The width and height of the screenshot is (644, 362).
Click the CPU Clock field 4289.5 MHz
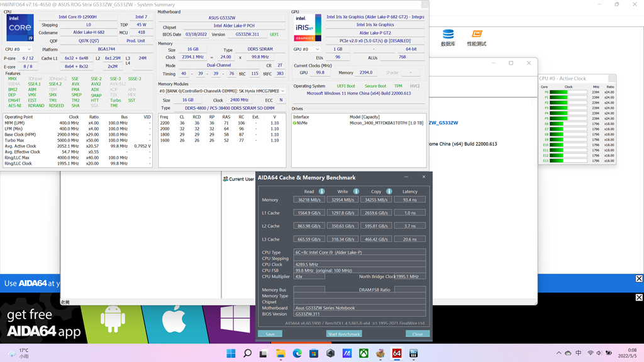(x=359, y=265)
